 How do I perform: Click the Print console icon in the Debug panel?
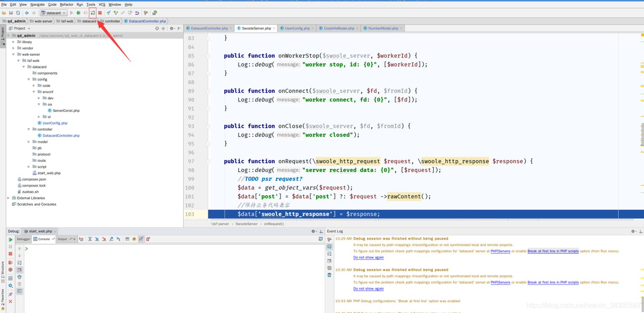(x=19, y=277)
